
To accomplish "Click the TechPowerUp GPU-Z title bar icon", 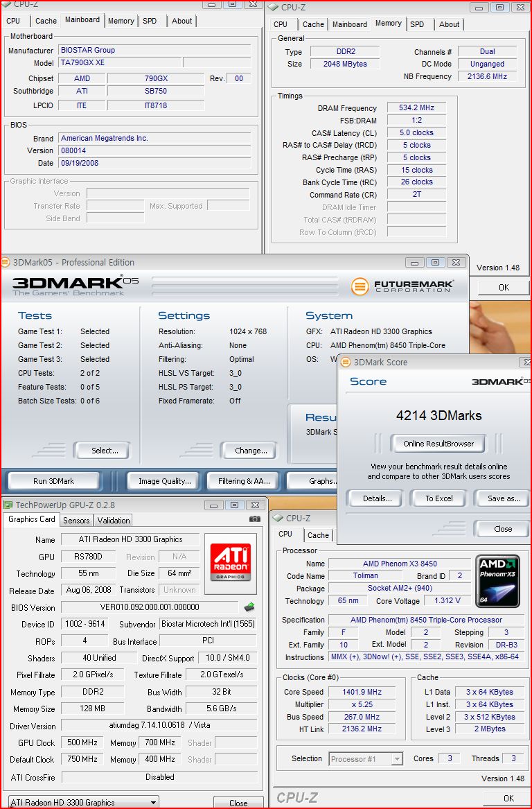I will point(8,505).
